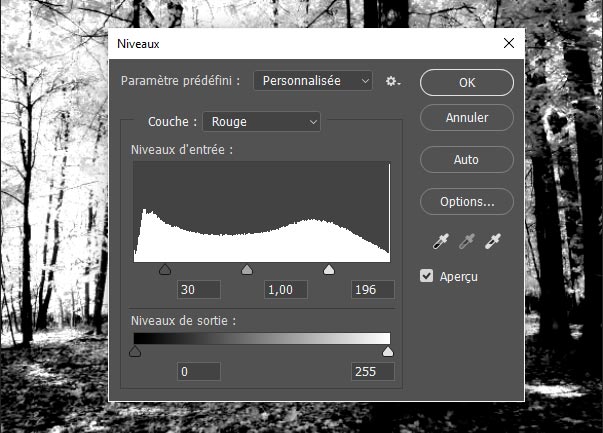Open the Paramètre prédéfini dropdown
Screen dimensions: 603x433
click(313, 81)
